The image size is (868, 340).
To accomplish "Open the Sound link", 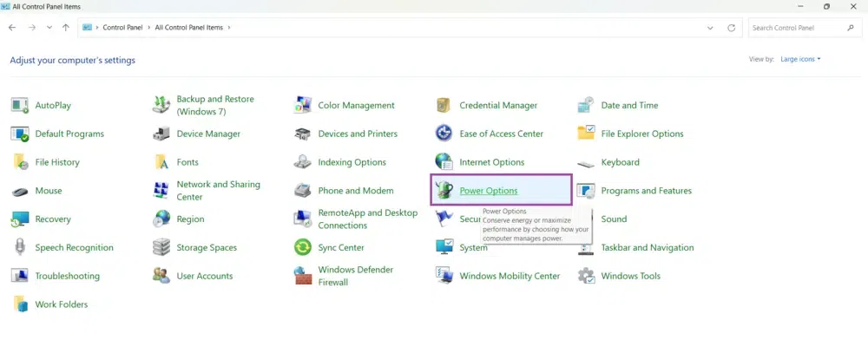I will [614, 219].
